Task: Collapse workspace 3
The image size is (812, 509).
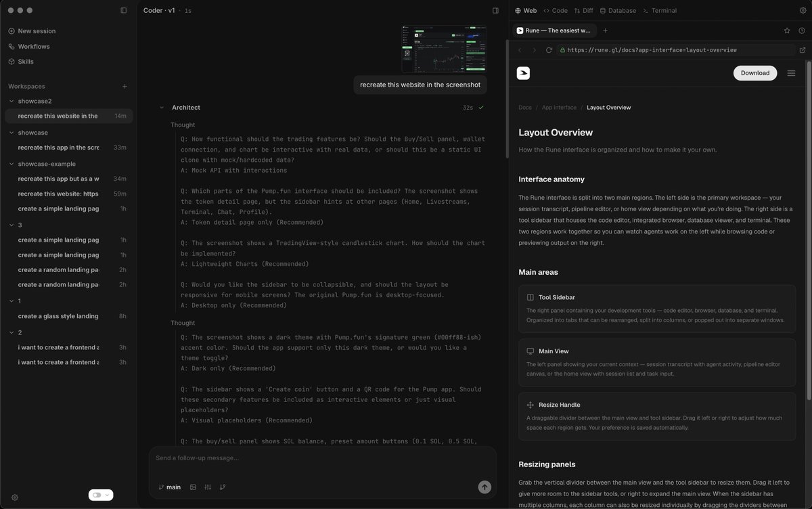Action: click(11, 225)
